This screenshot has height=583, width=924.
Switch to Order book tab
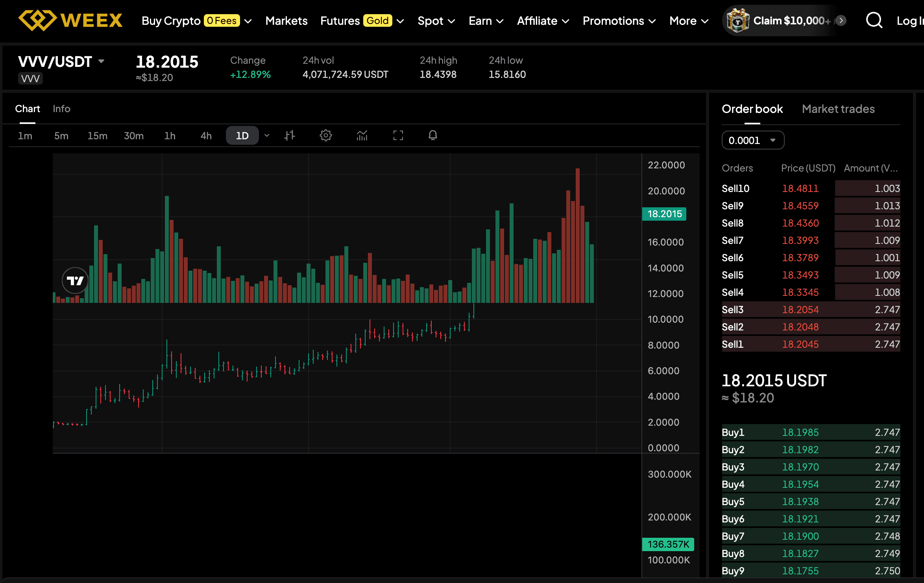coord(752,109)
